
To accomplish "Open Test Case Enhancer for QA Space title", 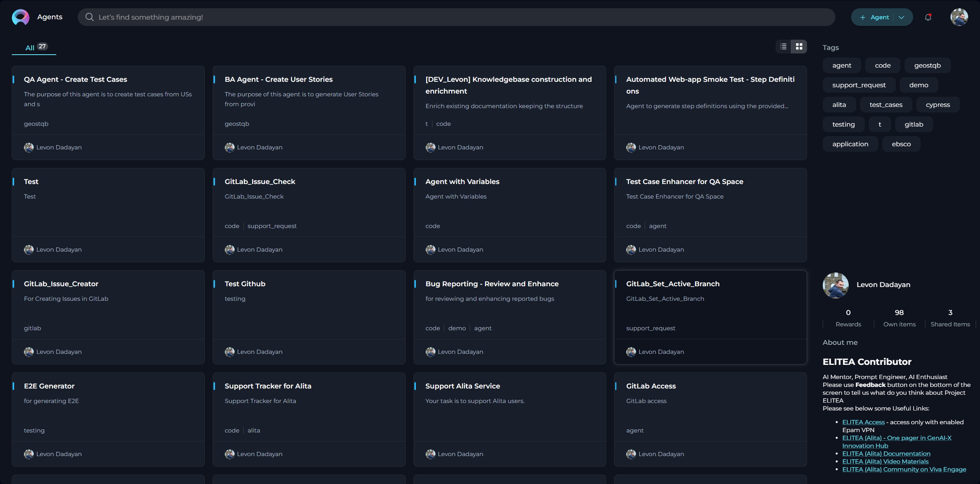I will (x=685, y=182).
